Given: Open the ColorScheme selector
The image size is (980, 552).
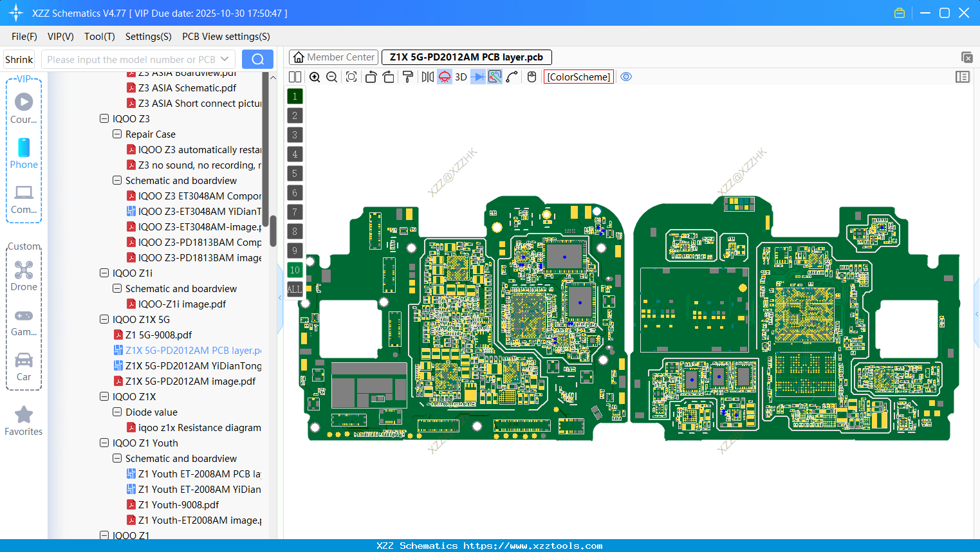Looking at the screenshot, I should (578, 77).
